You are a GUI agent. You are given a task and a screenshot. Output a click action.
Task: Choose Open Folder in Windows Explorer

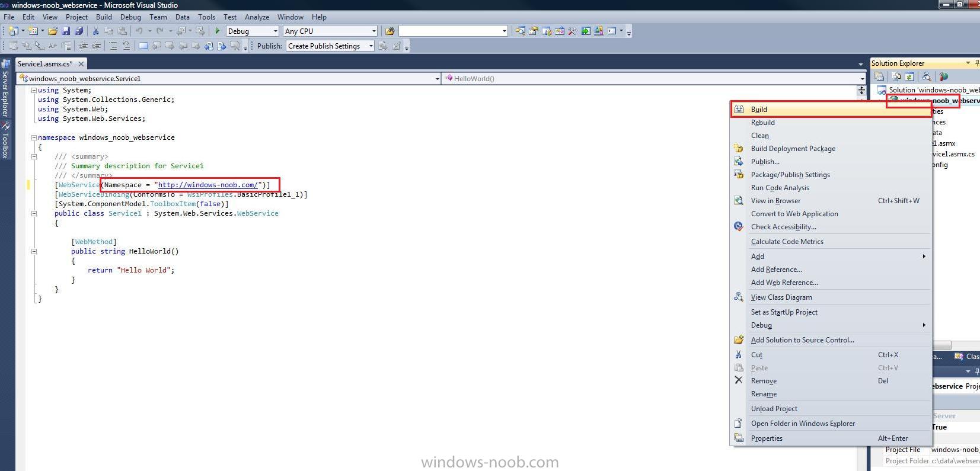click(831, 424)
